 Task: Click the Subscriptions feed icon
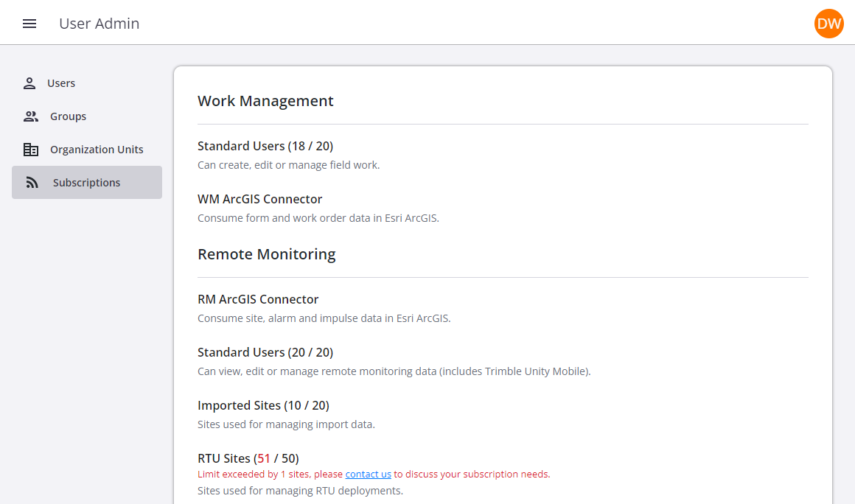(x=32, y=183)
